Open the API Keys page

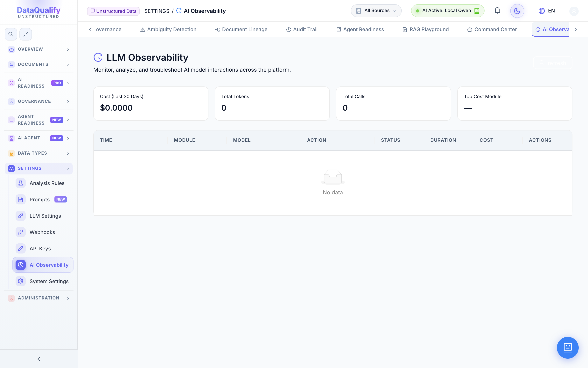pos(43,248)
